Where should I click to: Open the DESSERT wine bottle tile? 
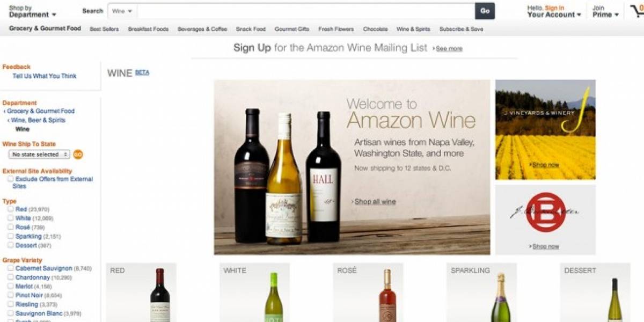595,292
